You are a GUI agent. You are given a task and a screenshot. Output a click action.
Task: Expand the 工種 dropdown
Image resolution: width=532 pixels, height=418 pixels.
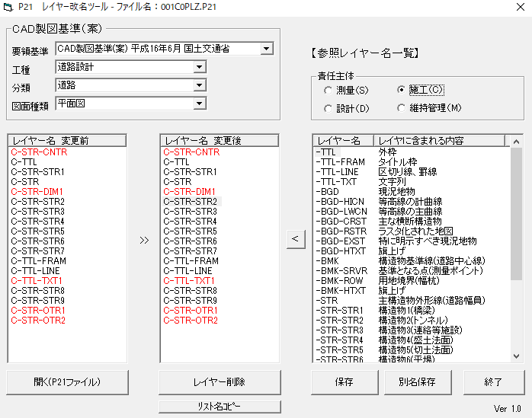pos(199,67)
